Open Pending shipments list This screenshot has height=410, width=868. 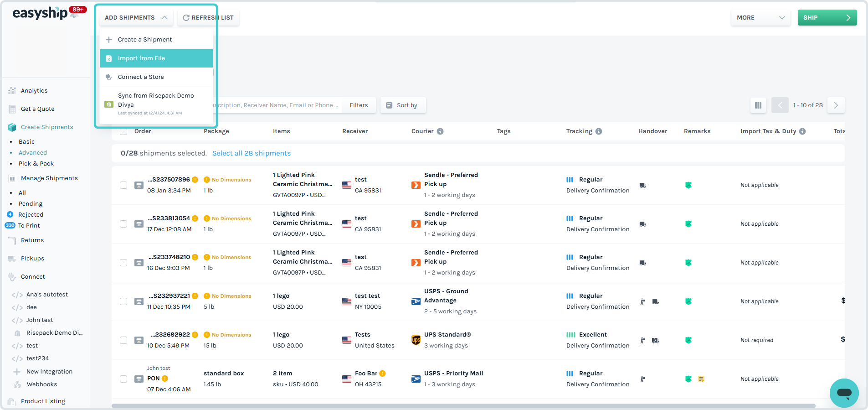31,204
